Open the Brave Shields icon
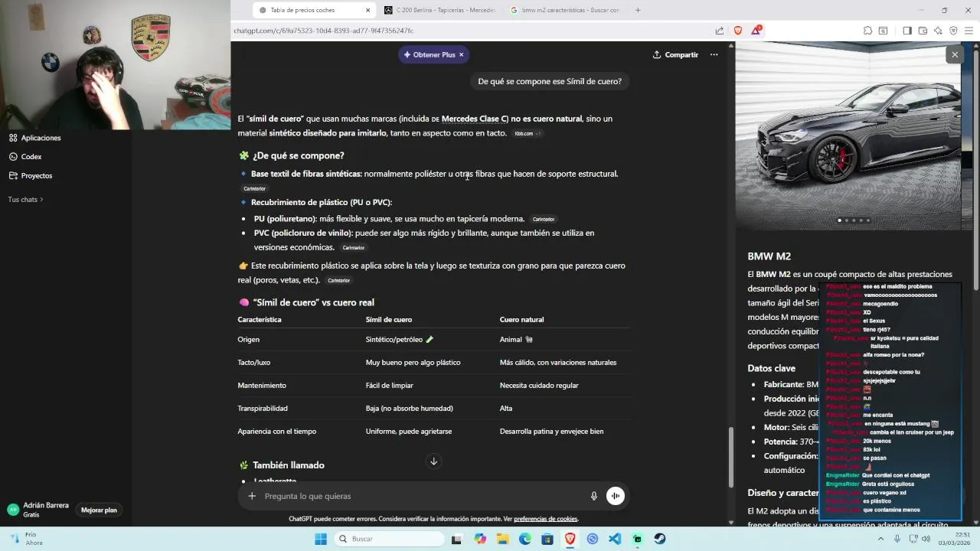This screenshot has width=980, height=551. pos(738,31)
